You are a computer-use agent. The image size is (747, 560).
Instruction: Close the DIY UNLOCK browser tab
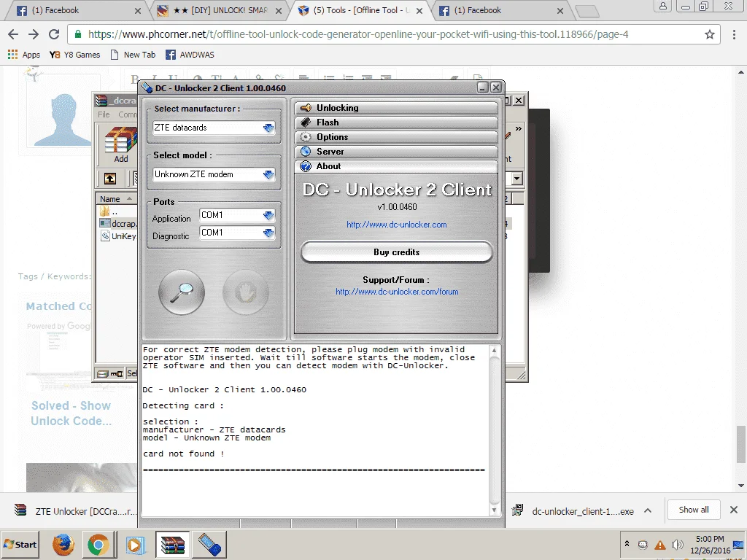tap(279, 11)
